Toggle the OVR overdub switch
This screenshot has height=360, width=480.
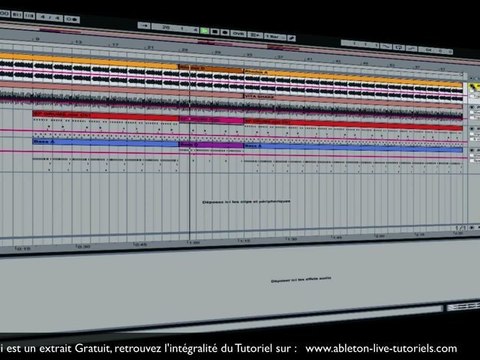point(238,33)
